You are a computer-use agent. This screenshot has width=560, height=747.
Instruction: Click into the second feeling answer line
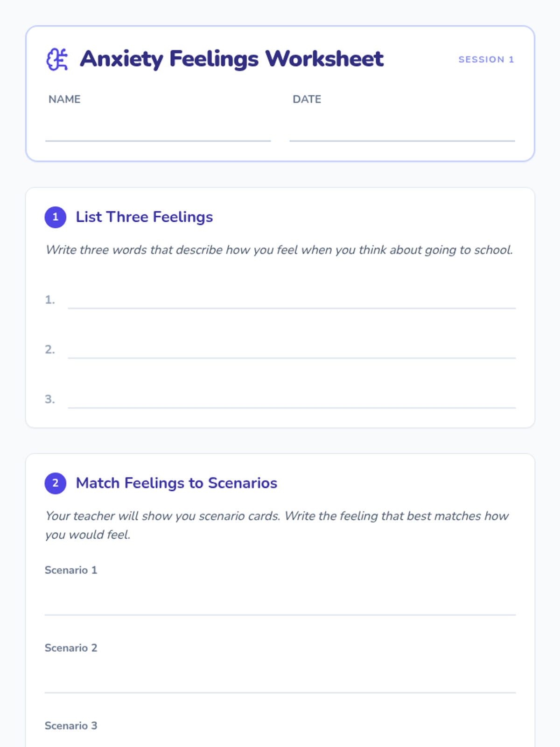[x=292, y=349]
